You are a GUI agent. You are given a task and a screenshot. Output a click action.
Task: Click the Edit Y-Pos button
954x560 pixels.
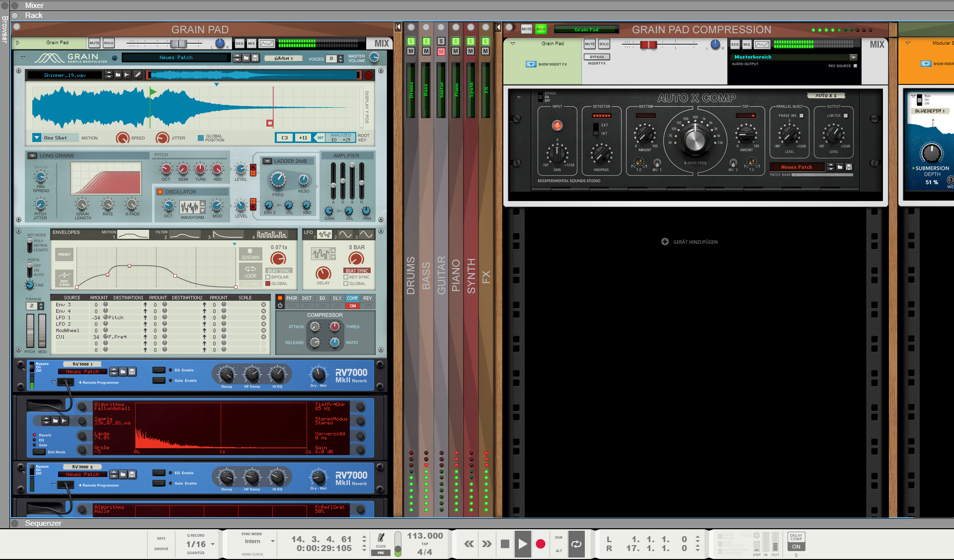tap(64, 279)
